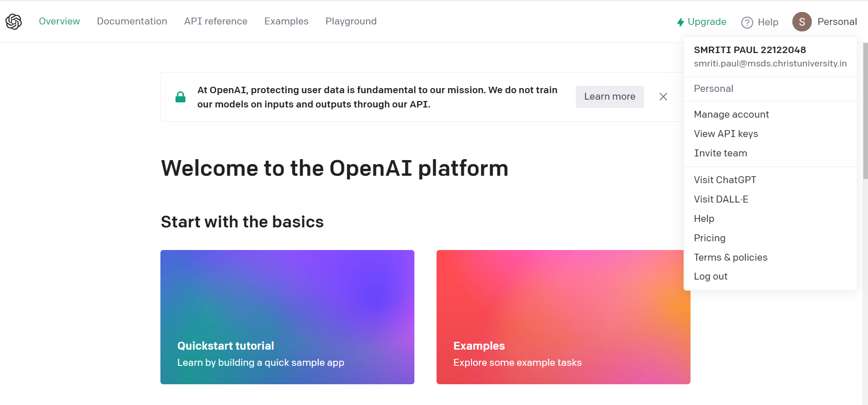Select Visit ChatGPT
Screen dimensions: 868x405
[x=770, y=180]
